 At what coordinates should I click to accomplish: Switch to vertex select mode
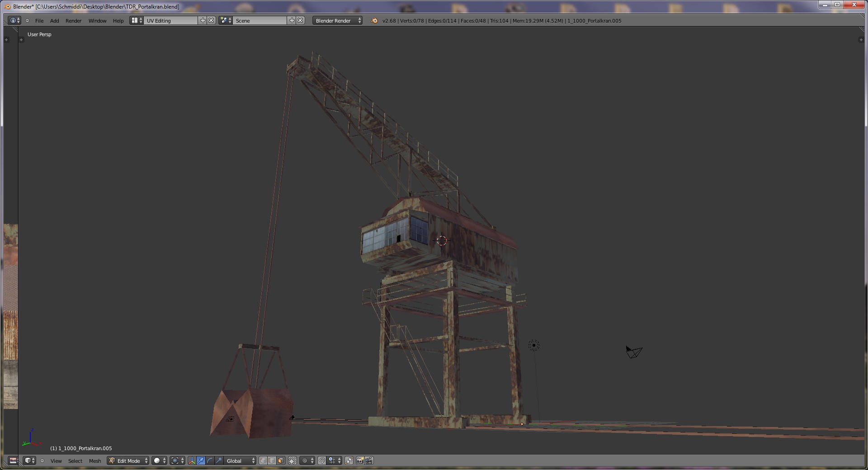[263, 461]
